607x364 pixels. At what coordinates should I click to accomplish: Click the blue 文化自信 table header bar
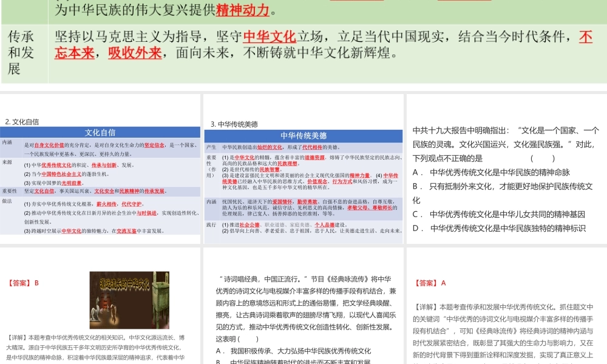pos(100,133)
